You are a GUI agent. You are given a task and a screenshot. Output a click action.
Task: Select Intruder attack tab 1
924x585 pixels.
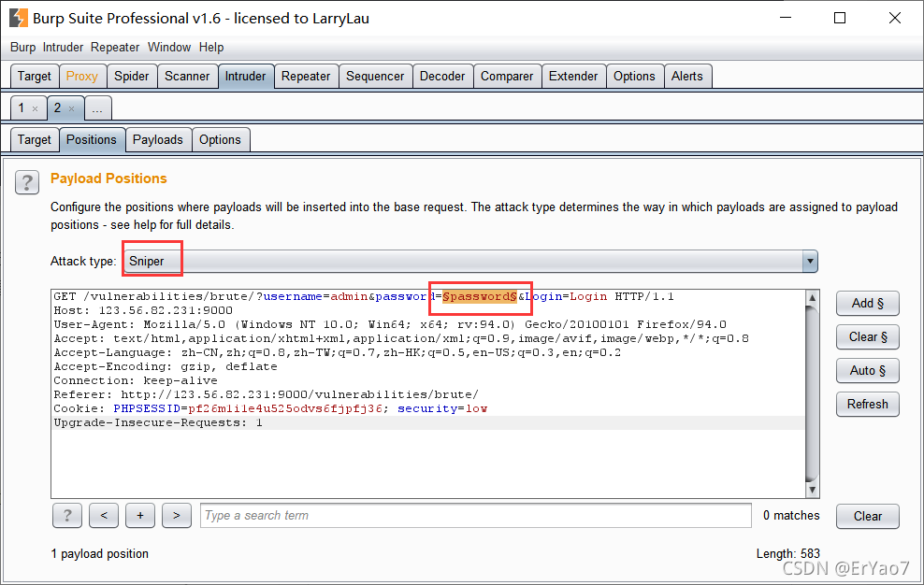[22, 107]
